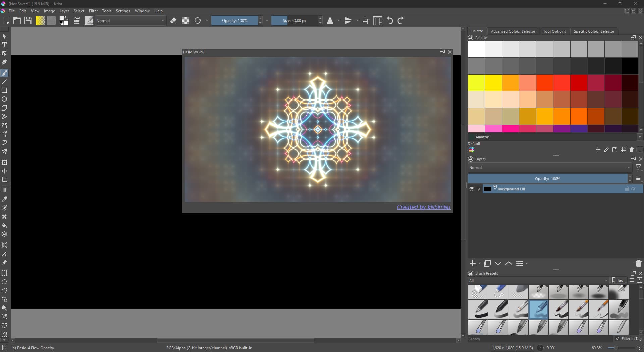Open the 'Created by kishimisu' link
Screen dimensions: 644x352
click(423, 207)
